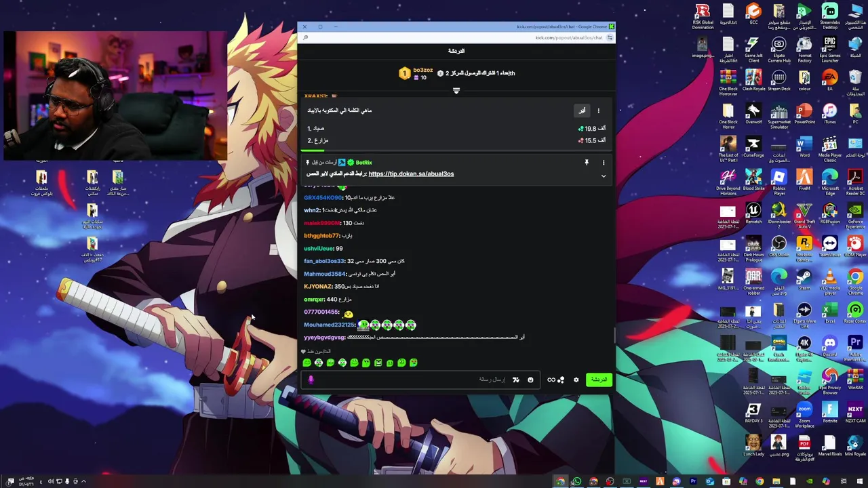
Task: Open the tip.dokan.sa/abual3os link
Action: [411, 174]
